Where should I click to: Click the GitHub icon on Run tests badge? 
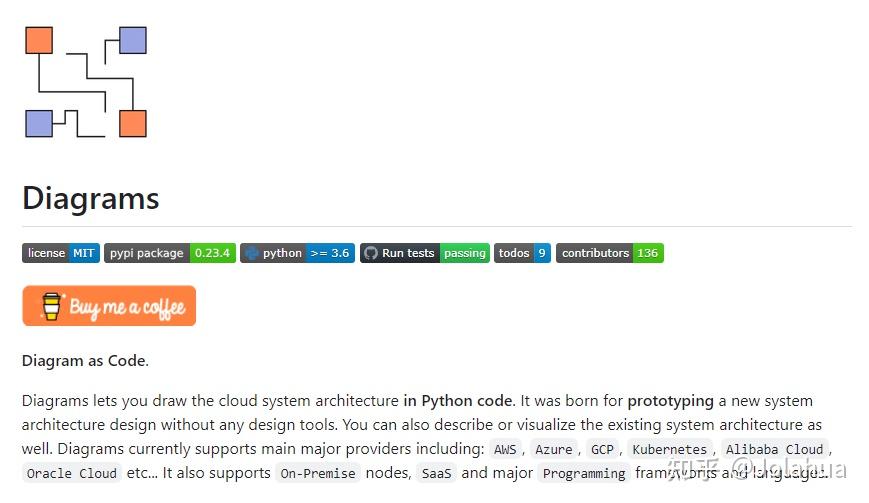(x=370, y=253)
